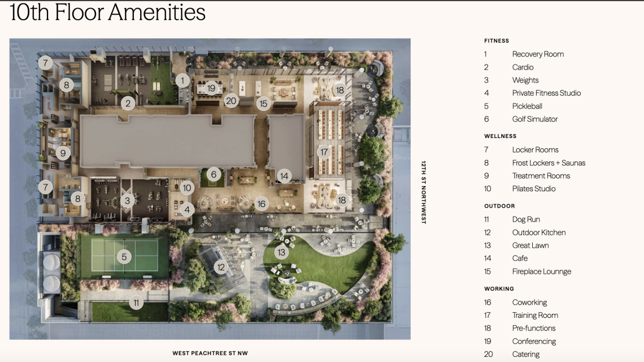
Task: Click the 10th Floor Amenities title
Action: click(107, 12)
